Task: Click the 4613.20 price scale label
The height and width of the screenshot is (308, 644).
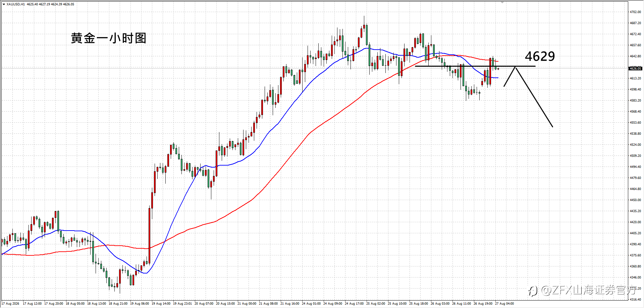Action: [x=635, y=78]
